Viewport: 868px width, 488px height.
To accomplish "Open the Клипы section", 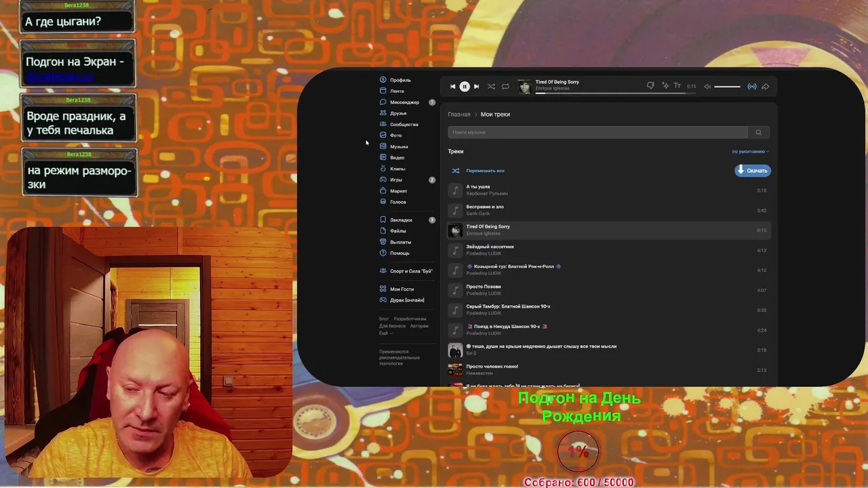I will pos(393,169).
